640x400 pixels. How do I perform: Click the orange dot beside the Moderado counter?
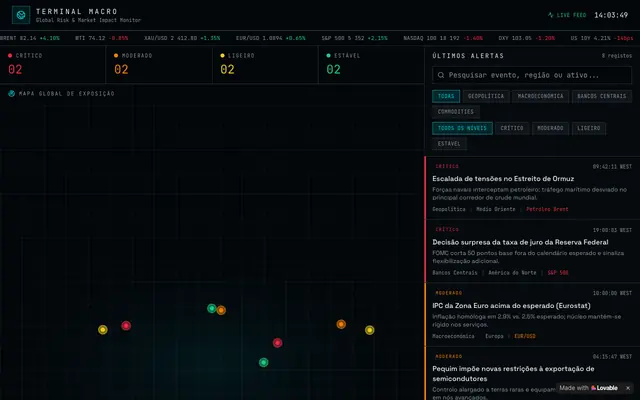tap(116, 56)
